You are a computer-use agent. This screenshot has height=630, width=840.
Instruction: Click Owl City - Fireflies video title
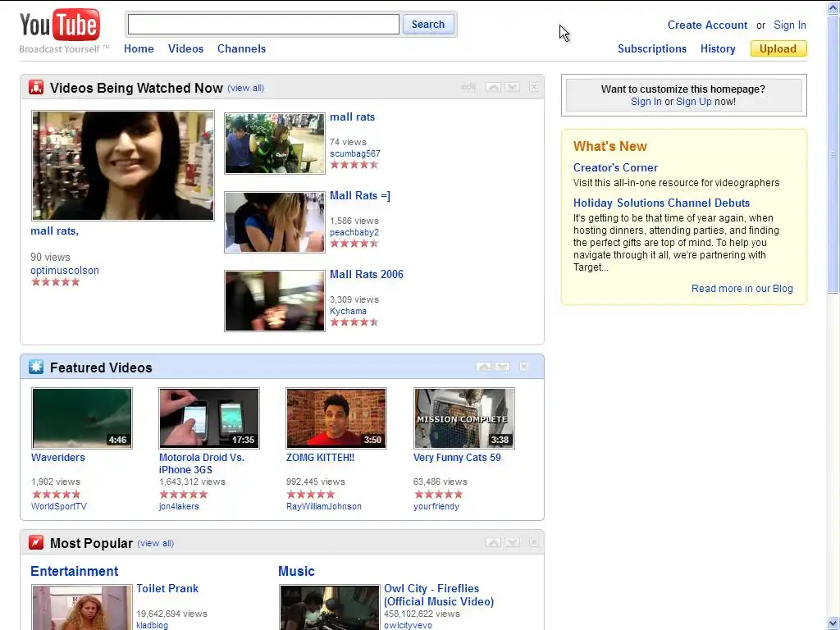click(439, 595)
